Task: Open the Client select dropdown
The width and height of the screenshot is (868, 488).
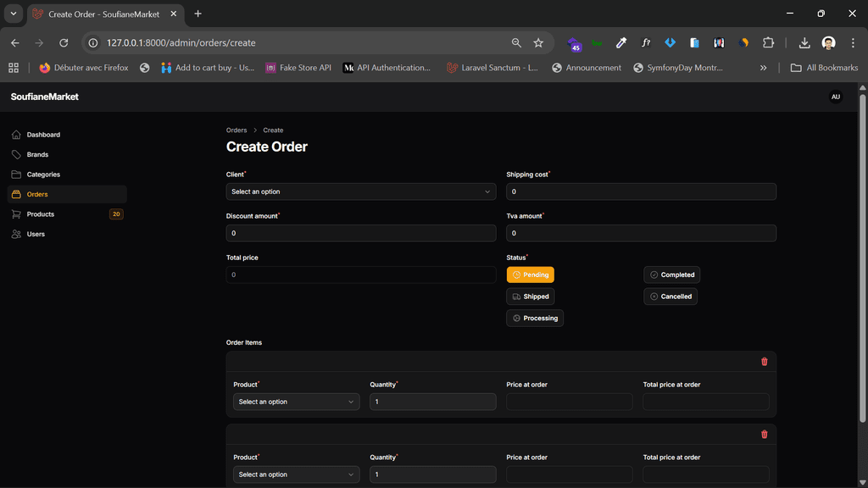Action: coord(360,191)
